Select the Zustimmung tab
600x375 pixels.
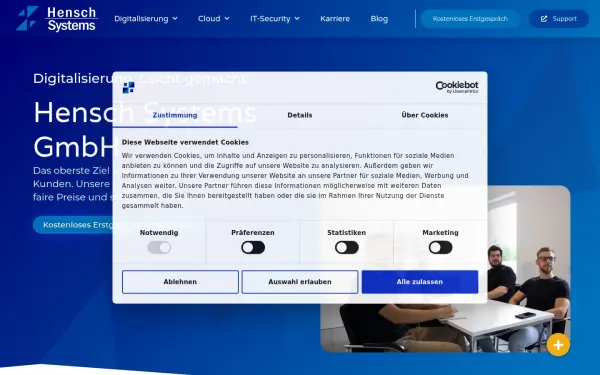click(175, 115)
